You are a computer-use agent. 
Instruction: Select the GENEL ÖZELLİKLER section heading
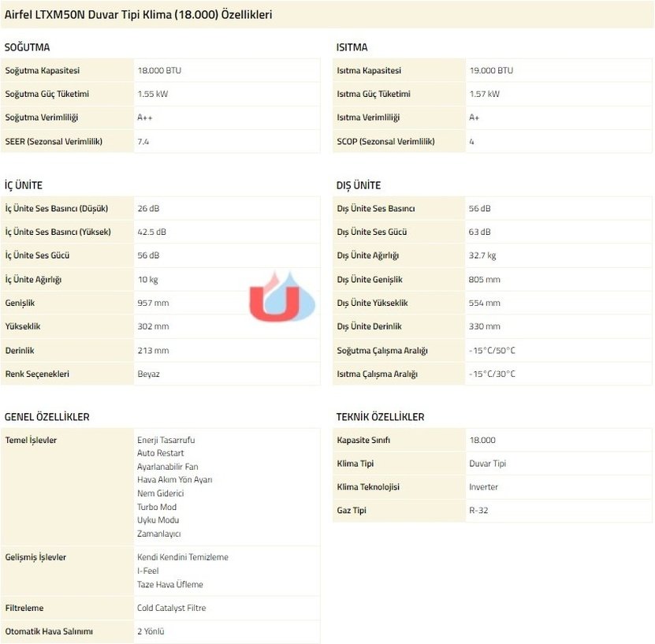47,416
